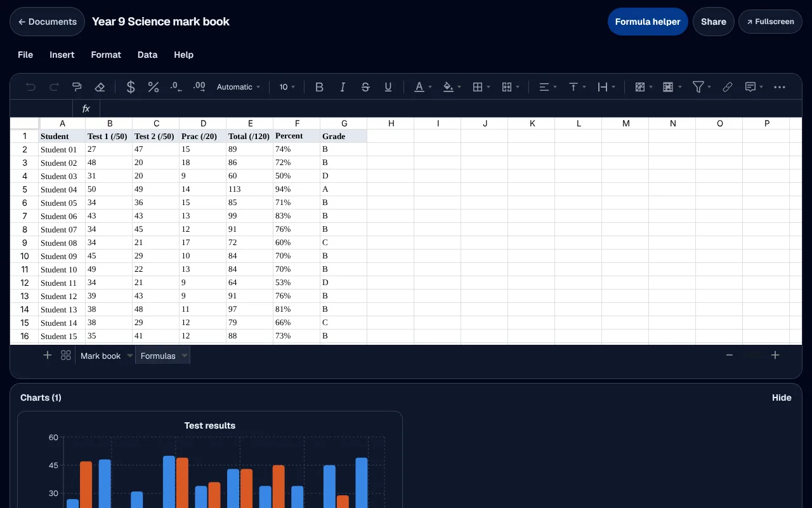
Task: Open the Data menu
Action: coord(147,55)
